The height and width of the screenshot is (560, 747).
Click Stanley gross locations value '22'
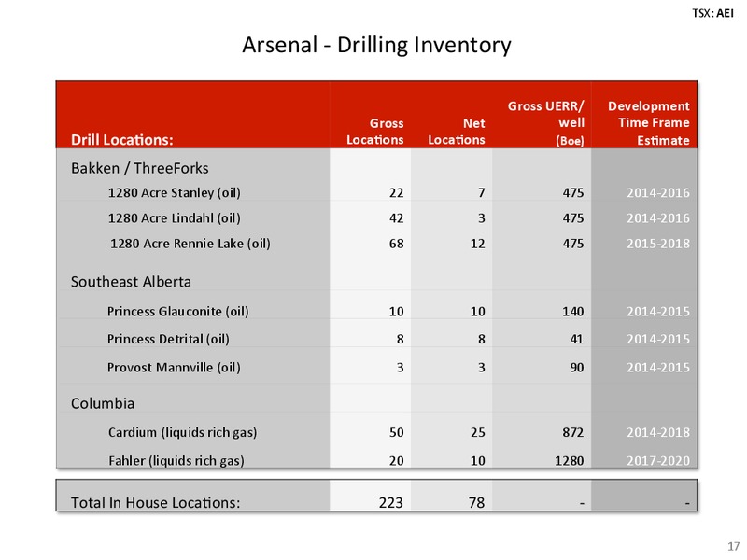click(x=396, y=193)
